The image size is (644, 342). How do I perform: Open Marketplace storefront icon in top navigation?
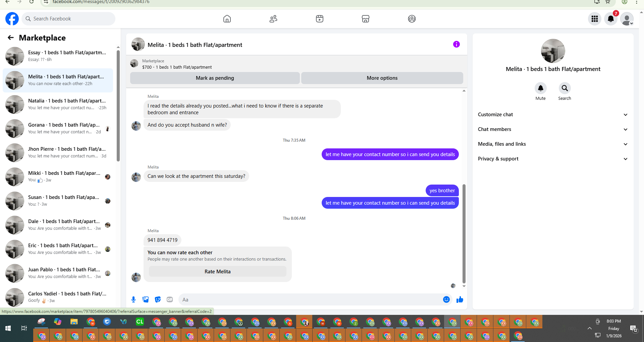(366, 19)
